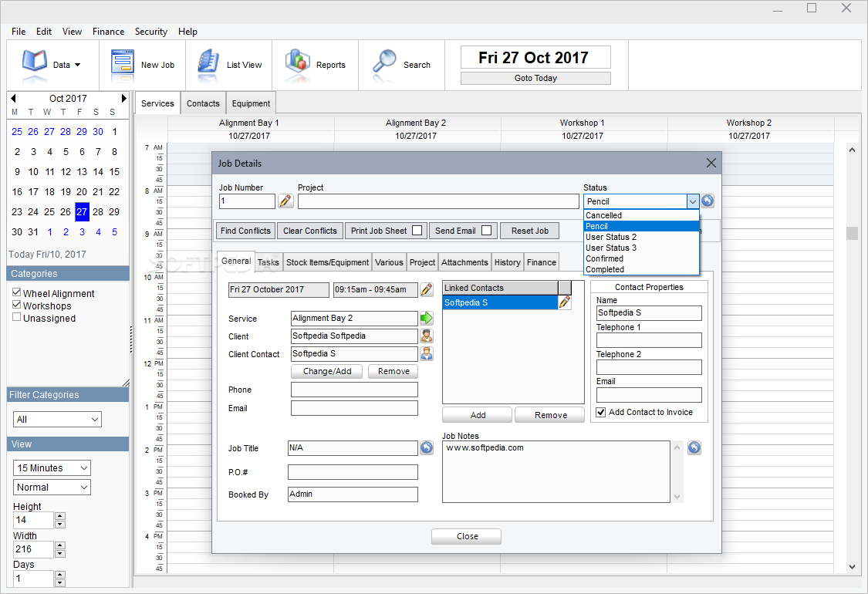This screenshot has height=594, width=868.
Task: Switch to the Contacts tab
Action: click(x=203, y=103)
